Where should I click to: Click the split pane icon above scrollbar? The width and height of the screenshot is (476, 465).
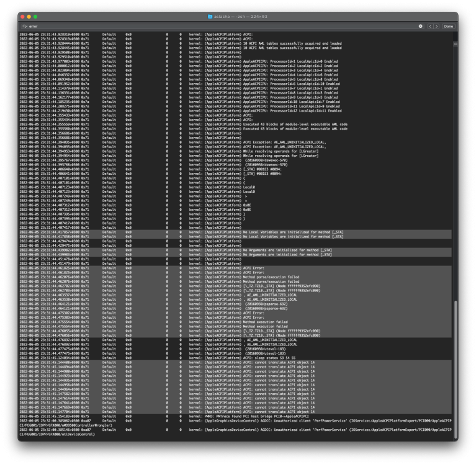click(x=456, y=44)
